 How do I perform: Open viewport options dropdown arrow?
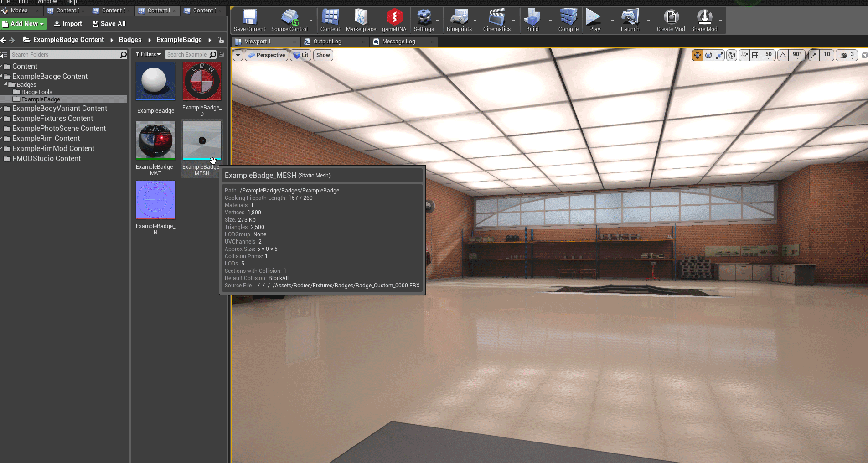click(238, 55)
